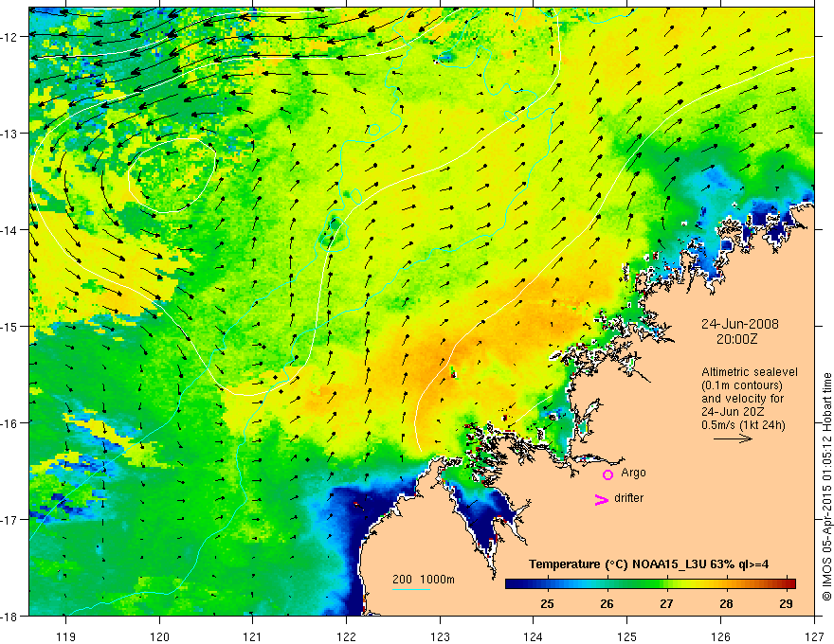Image resolution: width=834 pixels, height=644 pixels.
Task: Click the dark red end of colorbar
Action: tap(789, 583)
